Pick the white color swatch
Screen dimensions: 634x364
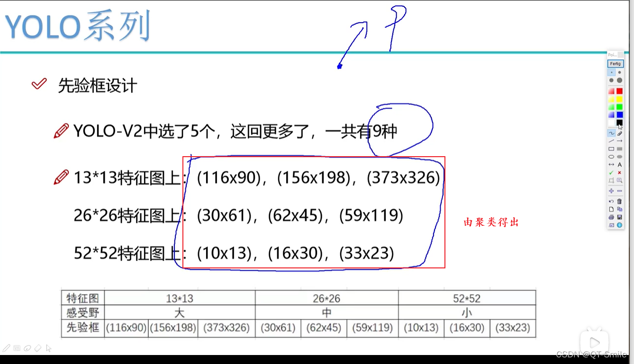611,123
